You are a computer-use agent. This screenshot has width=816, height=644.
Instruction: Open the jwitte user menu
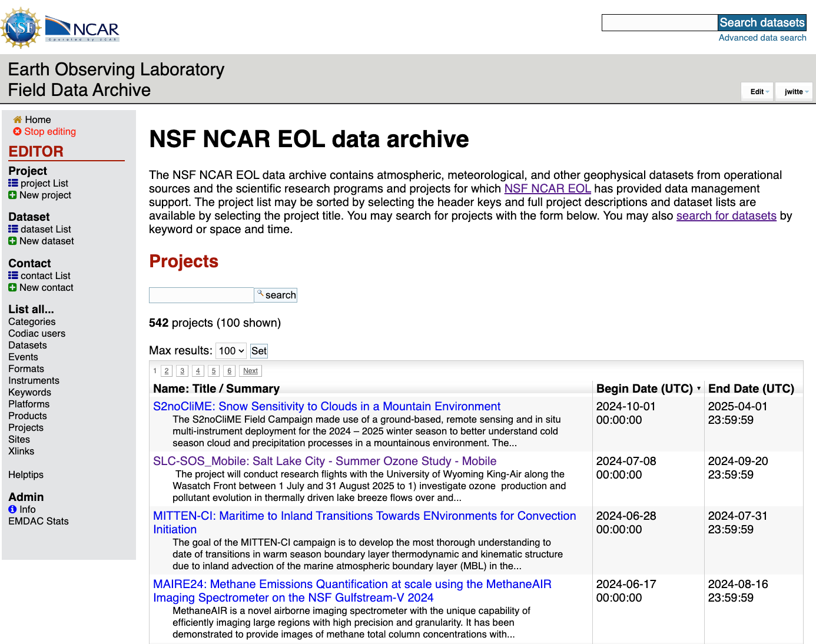pos(794,92)
